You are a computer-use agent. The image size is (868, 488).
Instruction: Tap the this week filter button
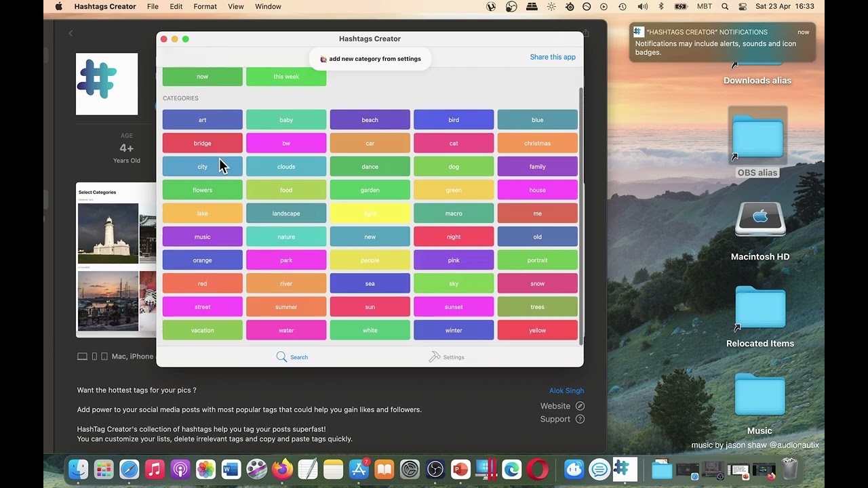click(x=286, y=77)
